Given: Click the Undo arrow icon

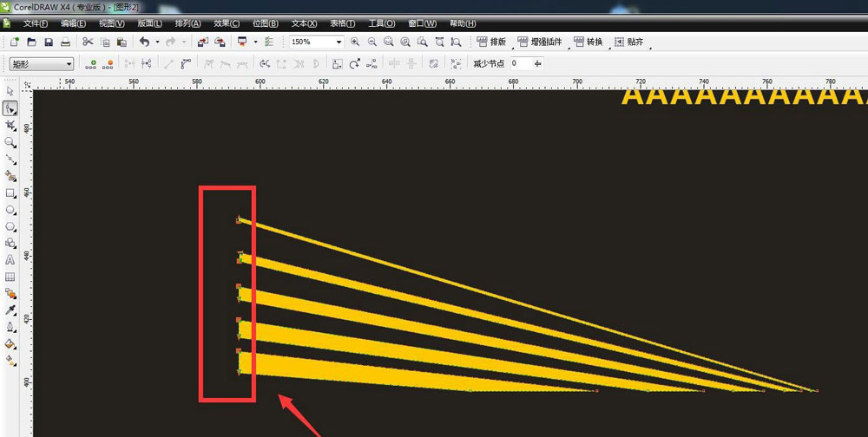Looking at the screenshot, I should (x=144, y=42).
